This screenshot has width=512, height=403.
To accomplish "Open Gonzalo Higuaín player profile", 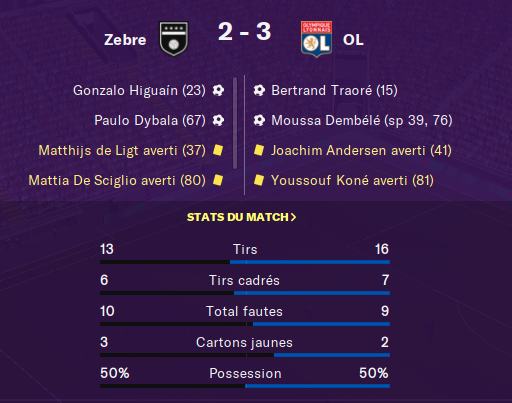I will tap(139, 91).
